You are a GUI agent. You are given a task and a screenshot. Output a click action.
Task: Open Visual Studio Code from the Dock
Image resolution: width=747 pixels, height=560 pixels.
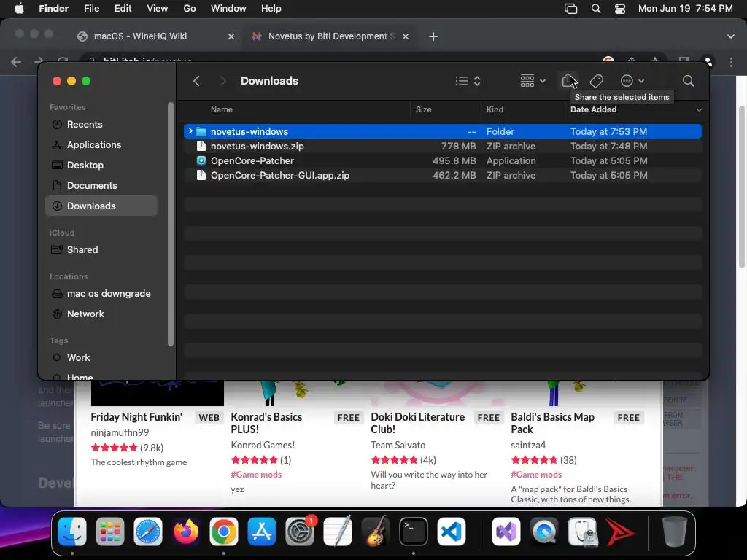click(x=451, y=532)
